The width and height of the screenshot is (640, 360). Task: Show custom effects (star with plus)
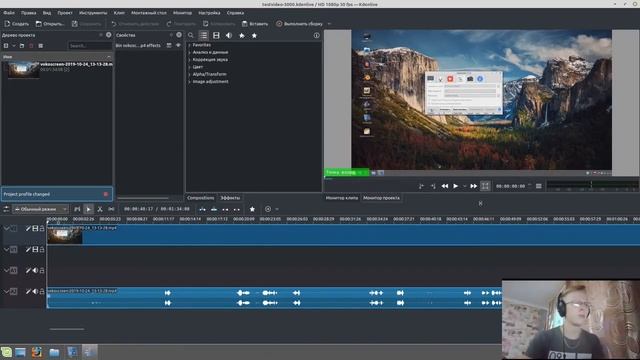[x=242, y=36]
